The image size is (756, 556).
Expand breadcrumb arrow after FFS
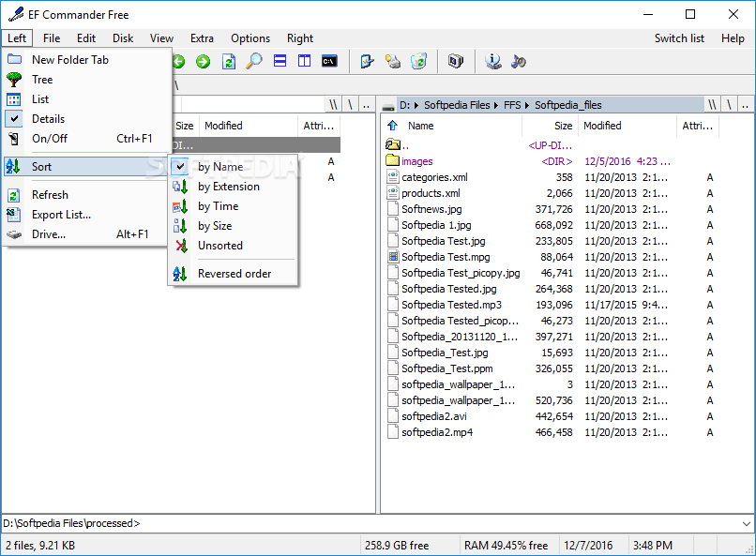[527, 106]
